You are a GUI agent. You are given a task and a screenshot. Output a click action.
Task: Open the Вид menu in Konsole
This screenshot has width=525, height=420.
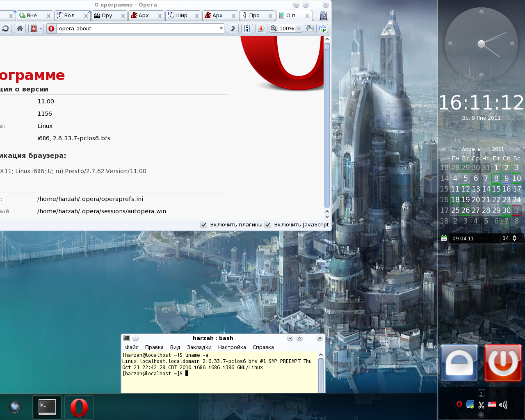tap(175, 347)
